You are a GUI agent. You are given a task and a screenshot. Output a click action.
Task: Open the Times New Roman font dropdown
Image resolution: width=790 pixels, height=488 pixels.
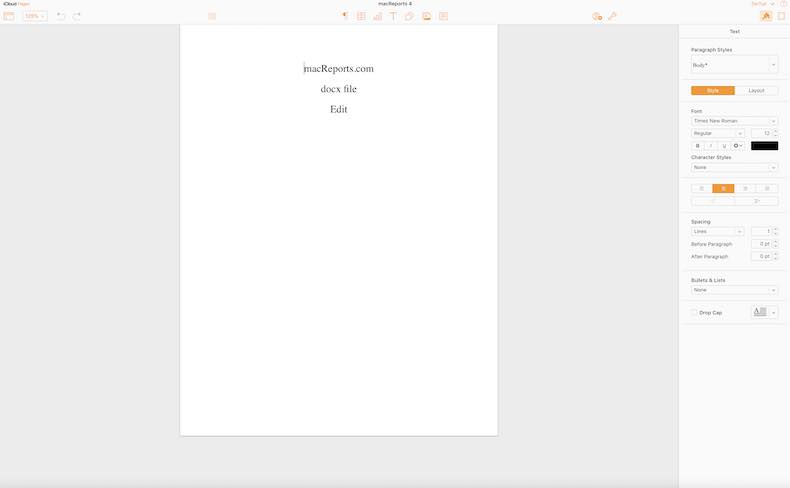tap(735, 121)
